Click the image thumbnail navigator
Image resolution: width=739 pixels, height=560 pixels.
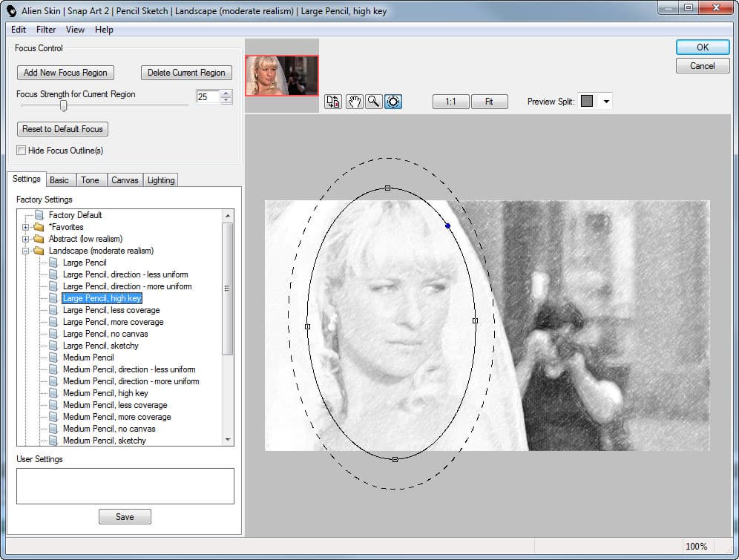pyautogui.click(x=282, y=76)
